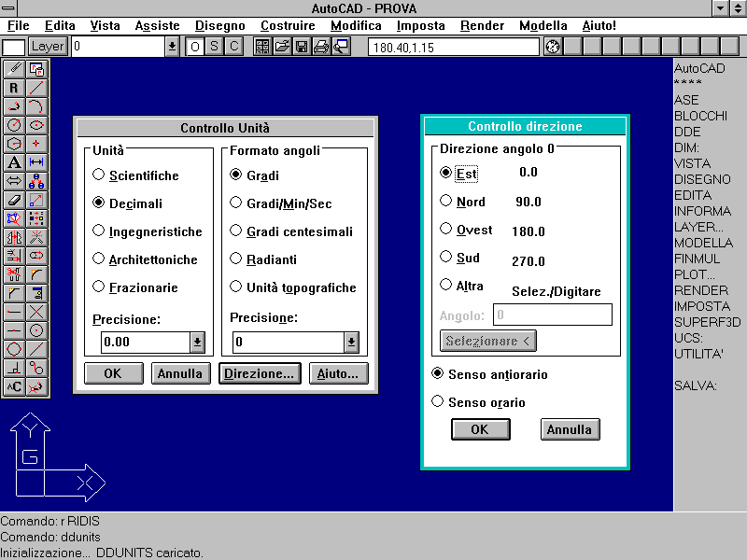The height and width of the screenshot is (560, 747).
Task: Open the Disegno menu
Action: [220, 26]
